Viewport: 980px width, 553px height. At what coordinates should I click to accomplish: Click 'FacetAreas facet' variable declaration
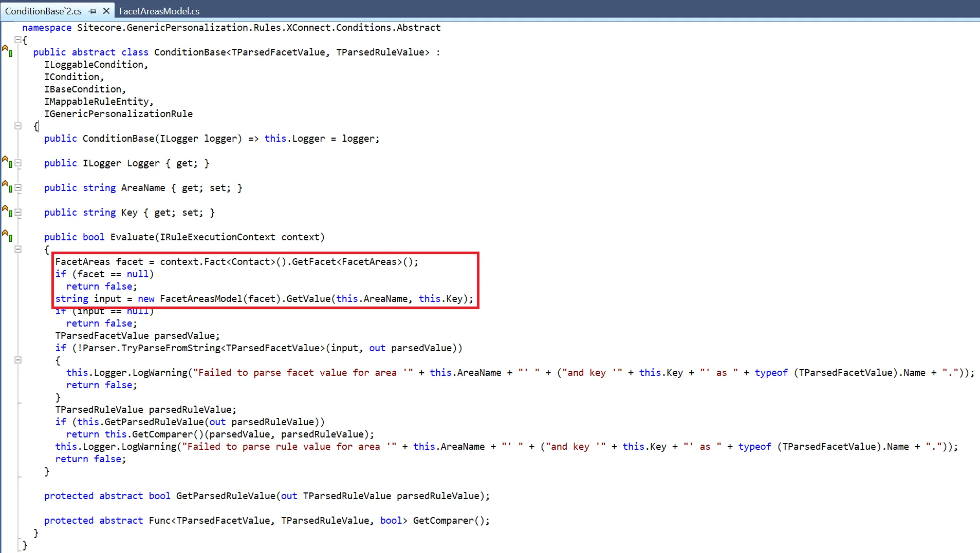[x=99, y=262]
